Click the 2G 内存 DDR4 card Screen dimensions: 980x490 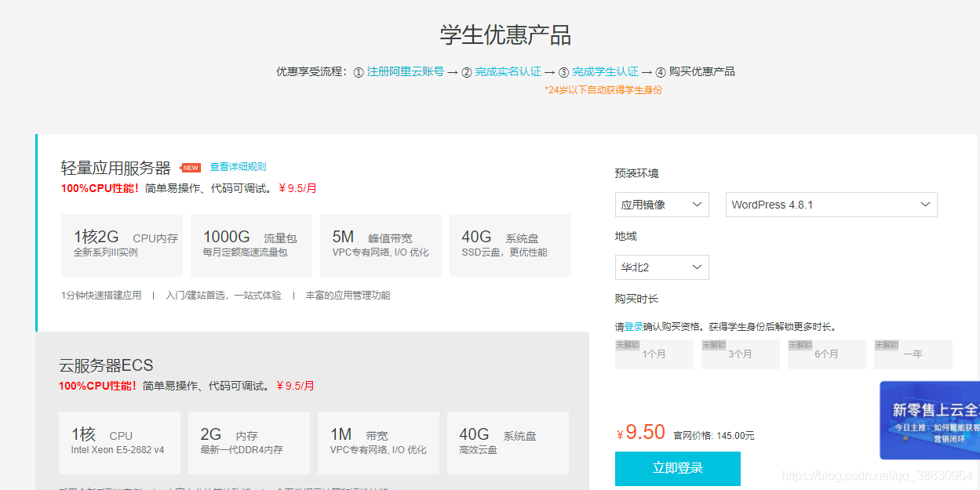(x=249, y=443)
